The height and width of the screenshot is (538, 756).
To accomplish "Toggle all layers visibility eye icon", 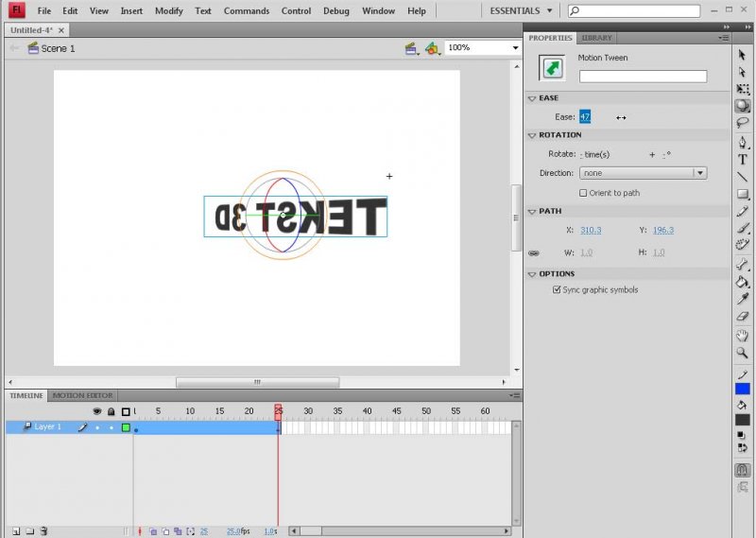I will coord(96,411).
